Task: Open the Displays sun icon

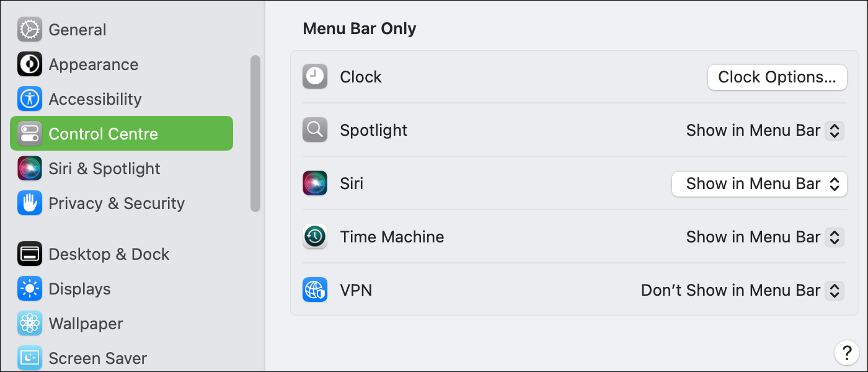Action: pos(30,289)
